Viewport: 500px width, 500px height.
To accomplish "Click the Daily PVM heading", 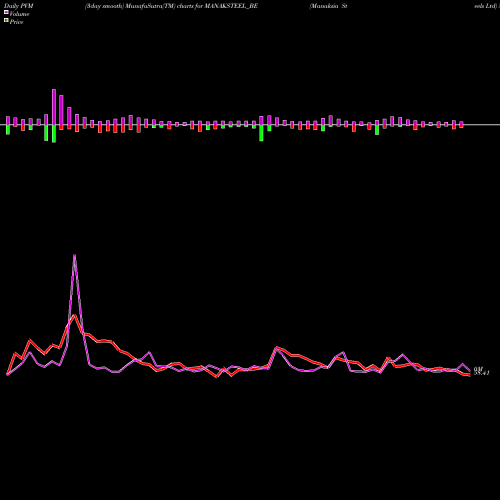I will 19,6.
